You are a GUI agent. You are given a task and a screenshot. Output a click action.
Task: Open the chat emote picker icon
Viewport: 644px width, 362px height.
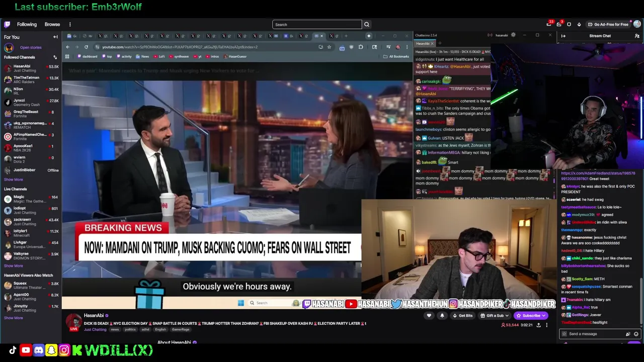coord(636,334)
